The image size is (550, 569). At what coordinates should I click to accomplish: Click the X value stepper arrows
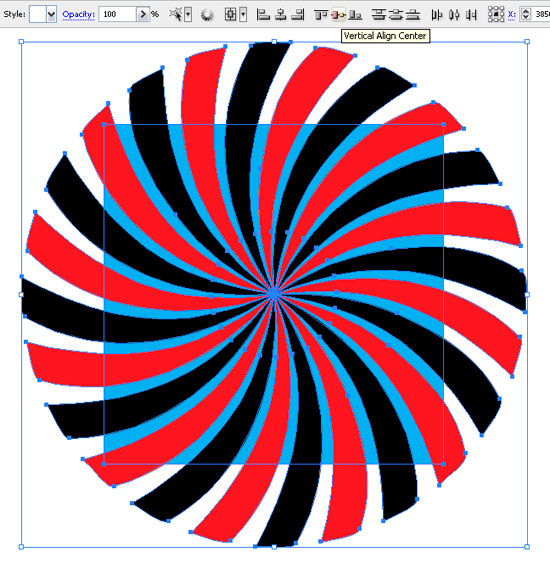point(525,15)
